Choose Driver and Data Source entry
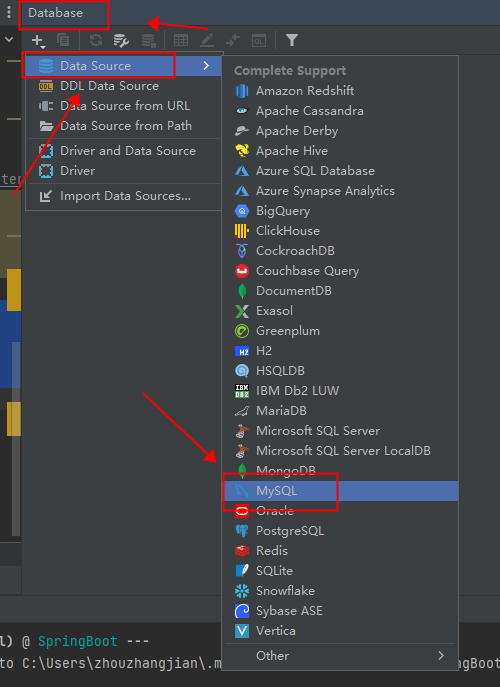Viewport: 500px width, 687px height. pyautogui.click(x=124, y=151)
